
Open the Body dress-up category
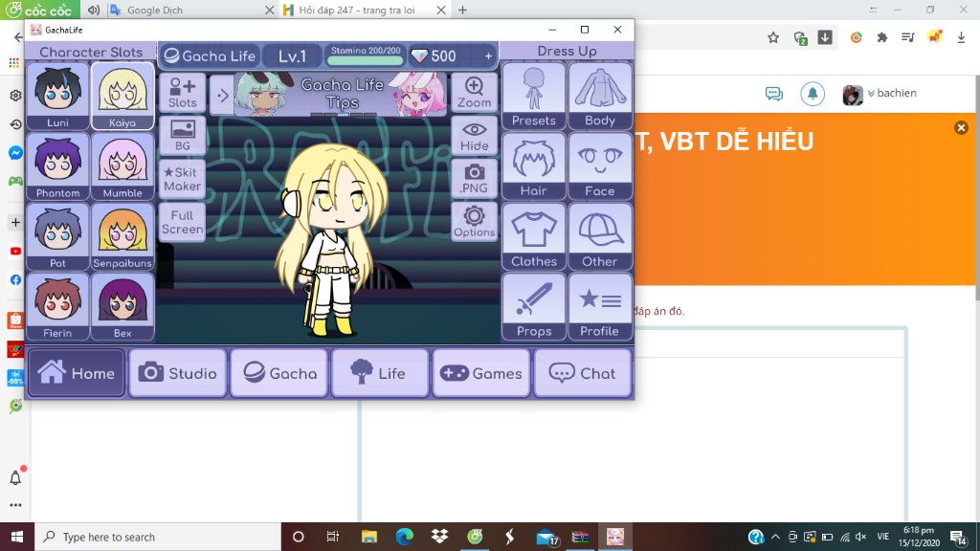pos(600,96)
